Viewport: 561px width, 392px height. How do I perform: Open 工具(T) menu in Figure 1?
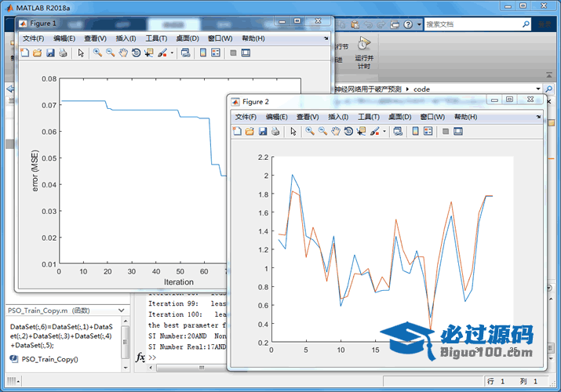(156, 38)
